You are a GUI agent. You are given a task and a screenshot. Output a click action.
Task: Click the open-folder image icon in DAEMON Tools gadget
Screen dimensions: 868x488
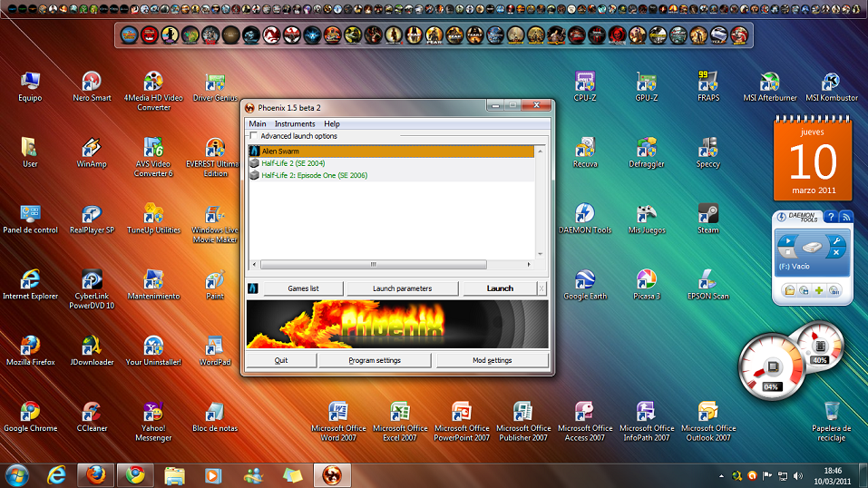pyautogui.click(x=790, y=290)
